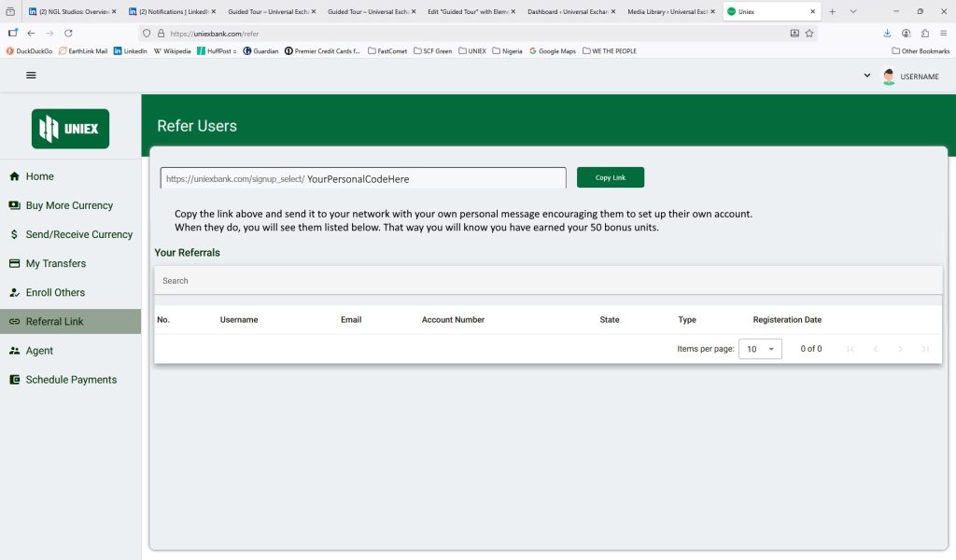
Task: Sort by the Username column header
Action: 239,320
